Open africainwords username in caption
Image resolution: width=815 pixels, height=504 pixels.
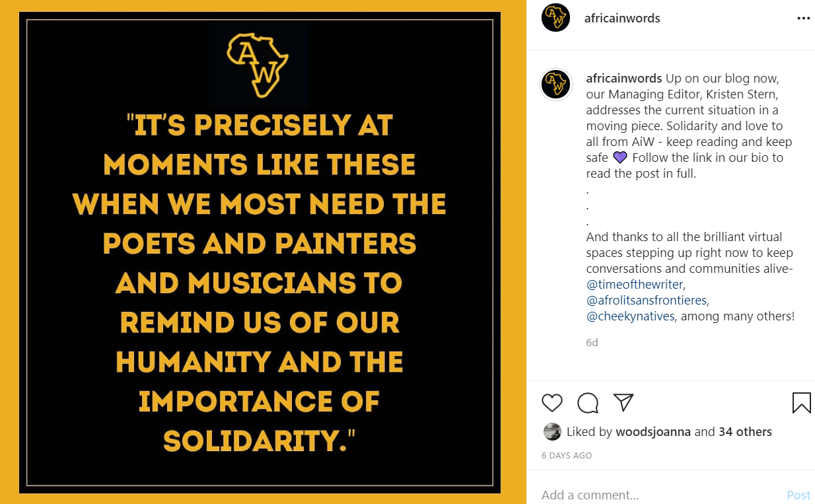[x=623, y=79]
